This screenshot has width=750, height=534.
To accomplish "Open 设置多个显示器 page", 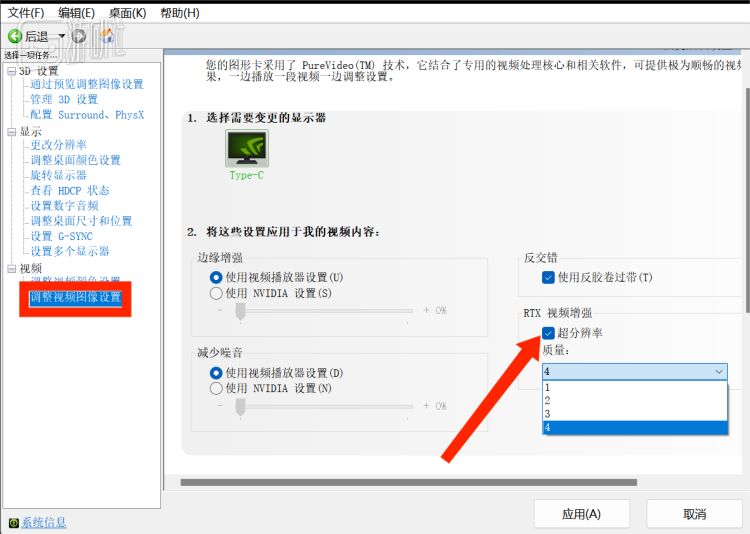I will tap(70, 251).
